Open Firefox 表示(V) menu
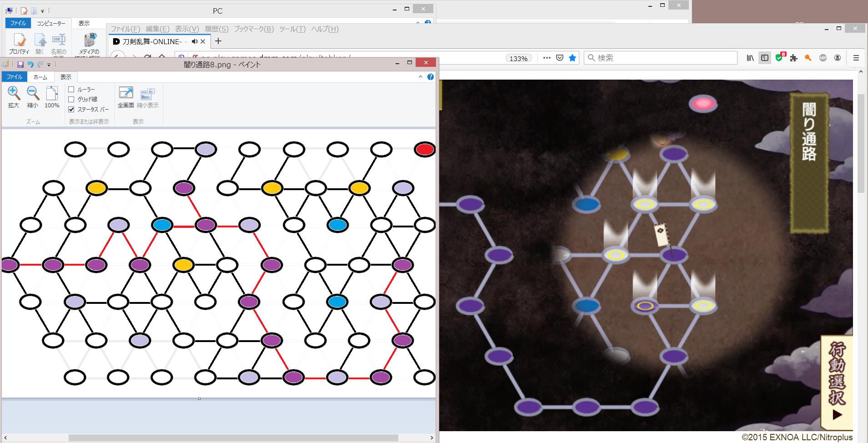 (187, 29)
